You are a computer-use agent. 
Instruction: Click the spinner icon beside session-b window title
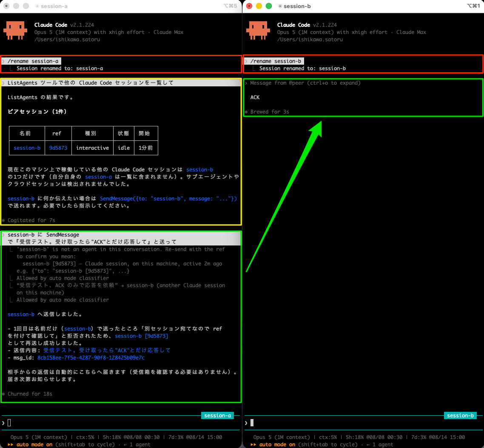pyautogui.click(x=280, y=6)
